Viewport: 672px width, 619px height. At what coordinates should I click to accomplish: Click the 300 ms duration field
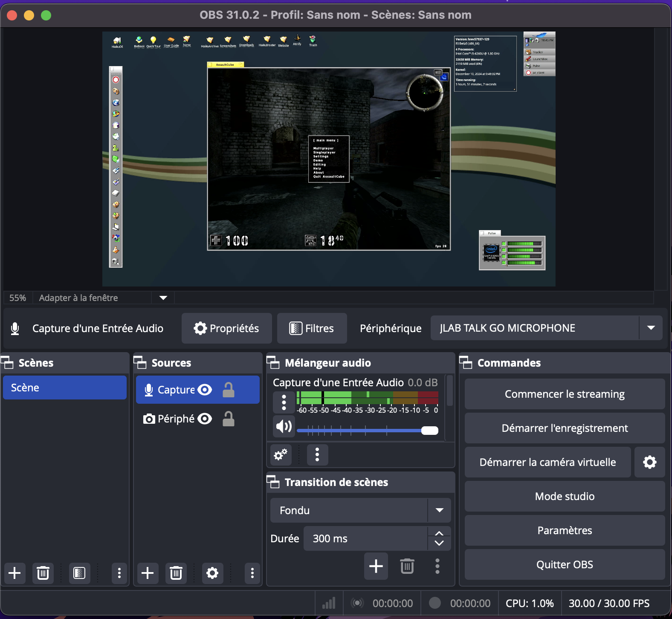pos(366,539)
